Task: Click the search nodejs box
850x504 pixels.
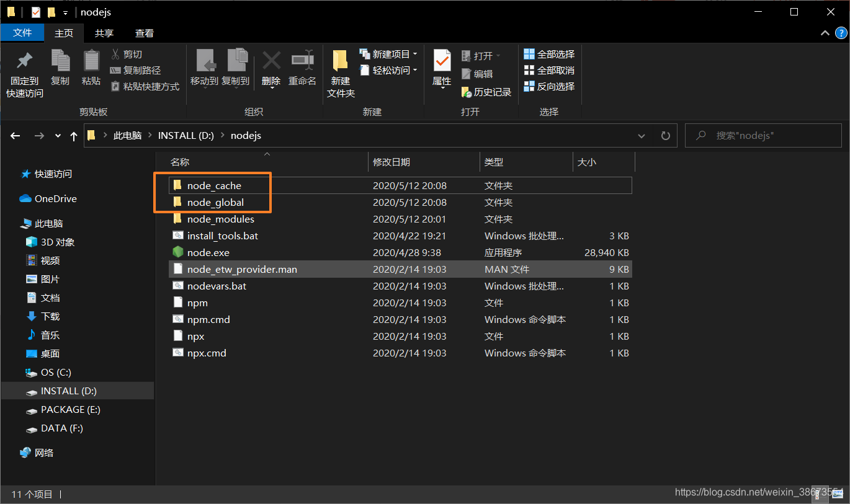Action: [763, 135]
